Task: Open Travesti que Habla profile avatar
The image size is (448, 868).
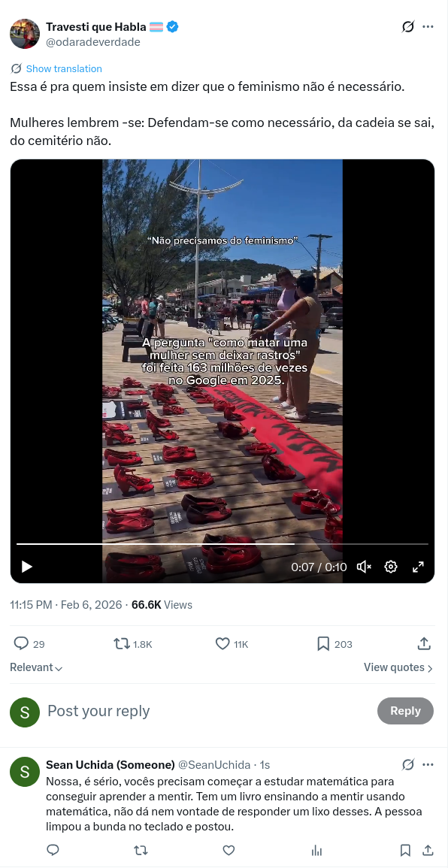Action: point(25,34)
